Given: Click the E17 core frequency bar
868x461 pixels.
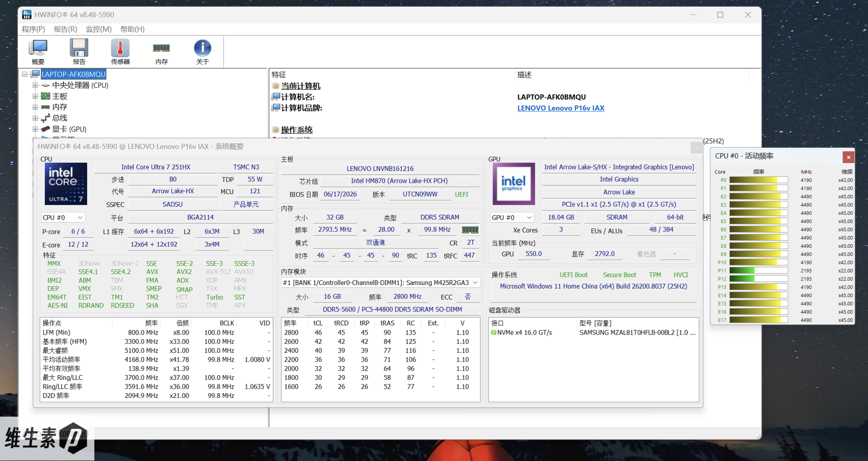Looking at the screenshot, I should coord(758,320).
